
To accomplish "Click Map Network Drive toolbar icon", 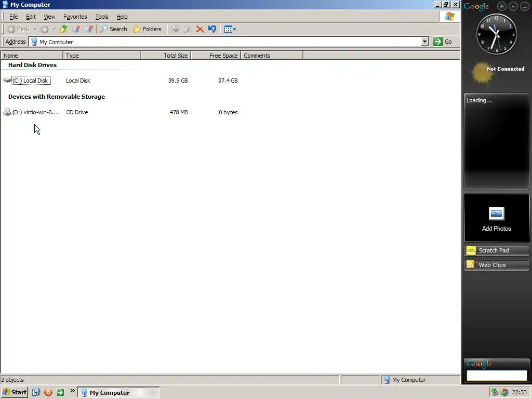I will point(76,29).
